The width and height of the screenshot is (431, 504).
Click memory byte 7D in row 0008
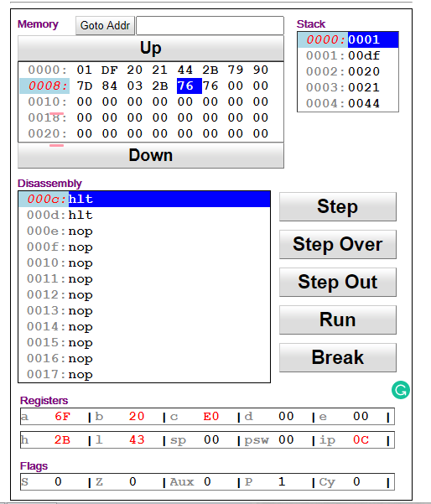[x=85, y=86]
